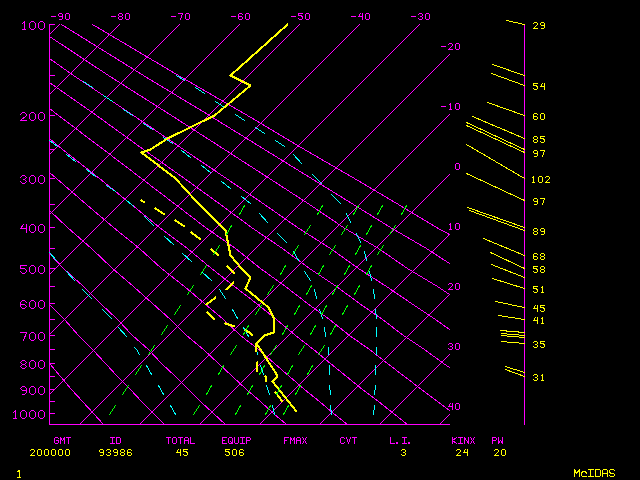Click the station ID value 93986

[124, 452]
